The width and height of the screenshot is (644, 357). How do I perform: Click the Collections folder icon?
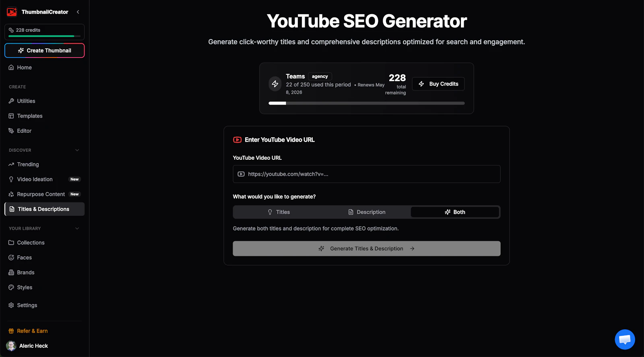[11, 243]
